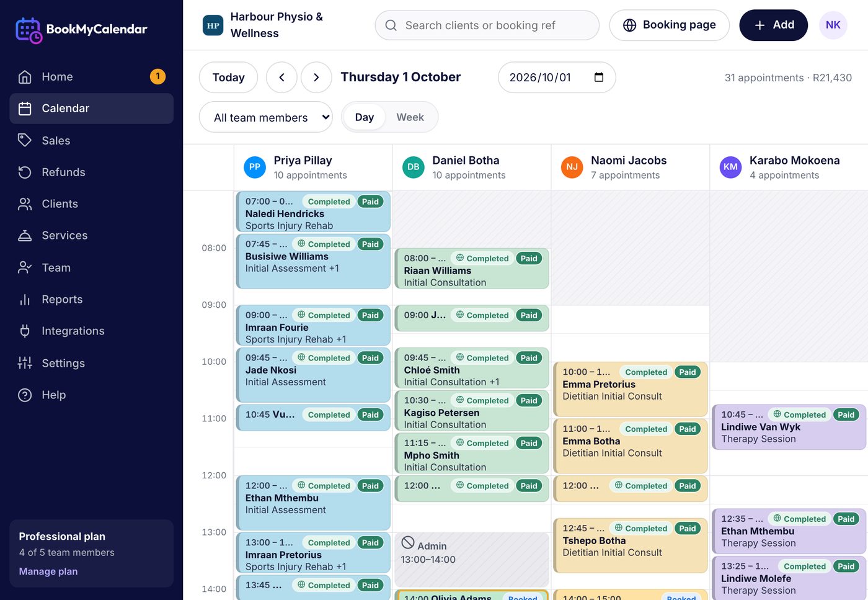Open the Reports section icon
The width and height of the screenshot is (868, 600).
click(25, 299)
